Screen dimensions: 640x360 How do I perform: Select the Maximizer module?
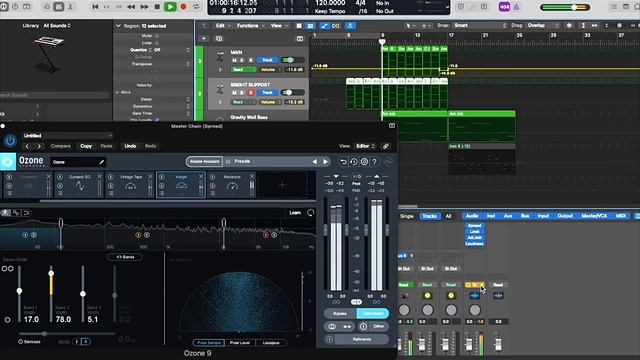[232, 185]
